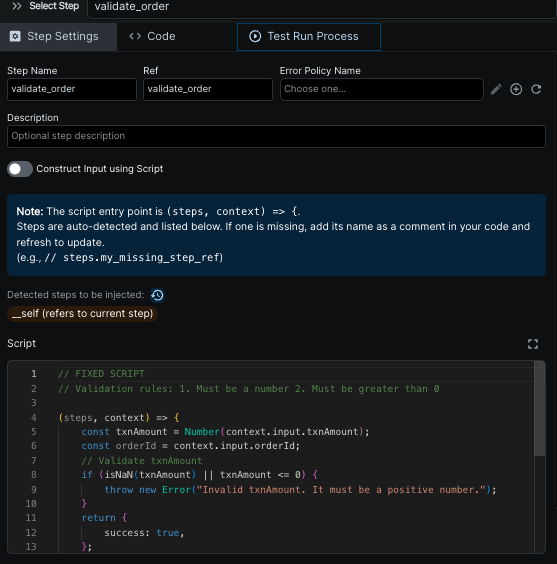Click the script editor vertical scrollbar
The image size is (557, 564).
[539, 409]
